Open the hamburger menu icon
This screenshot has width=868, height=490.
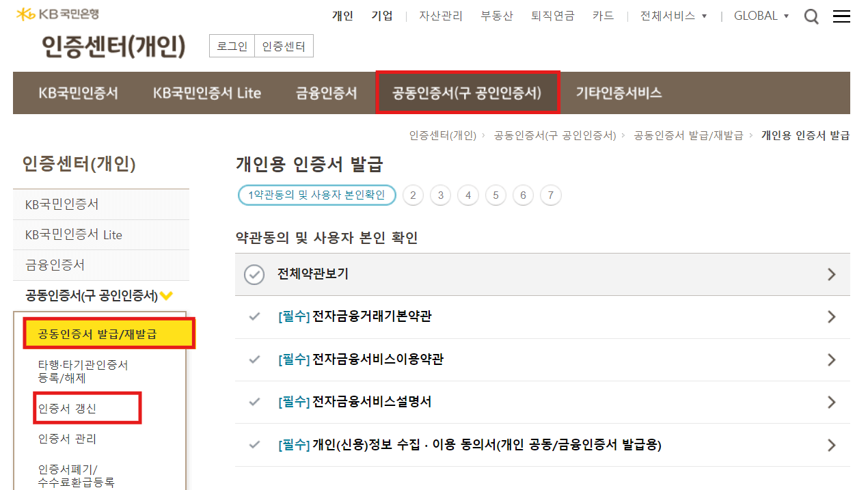(842, 16)
